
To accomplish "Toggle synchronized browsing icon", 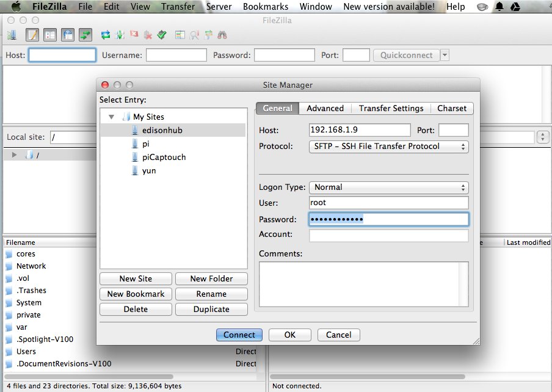I will coord(208,35).
